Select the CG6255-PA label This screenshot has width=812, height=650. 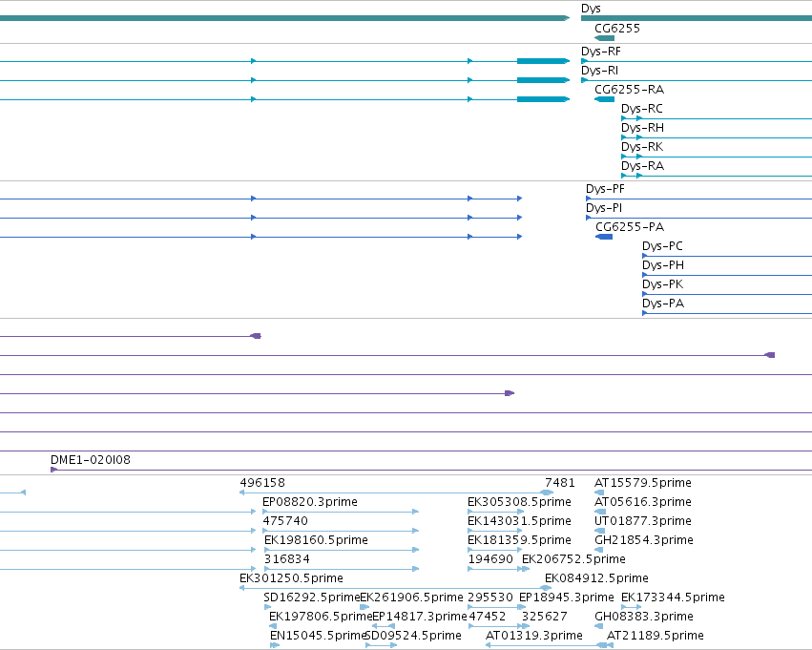coord(630,227)
